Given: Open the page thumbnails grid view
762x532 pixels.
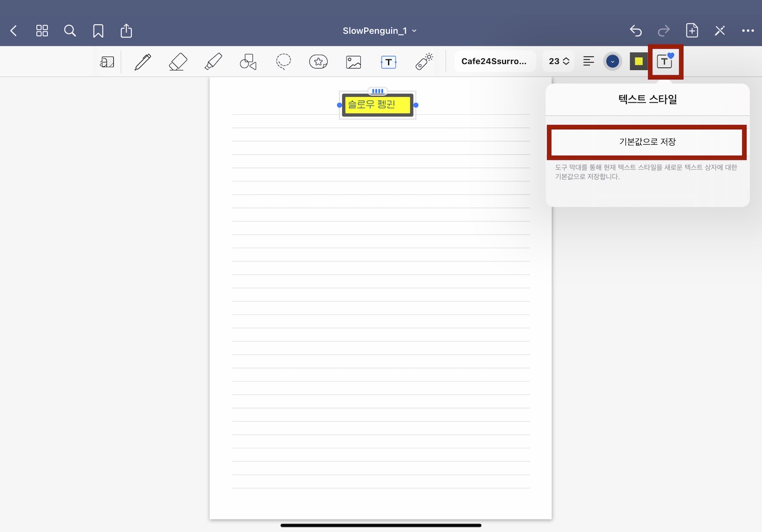Looking at the screenshot, I should pyautogui.click(x=42, y=31).
